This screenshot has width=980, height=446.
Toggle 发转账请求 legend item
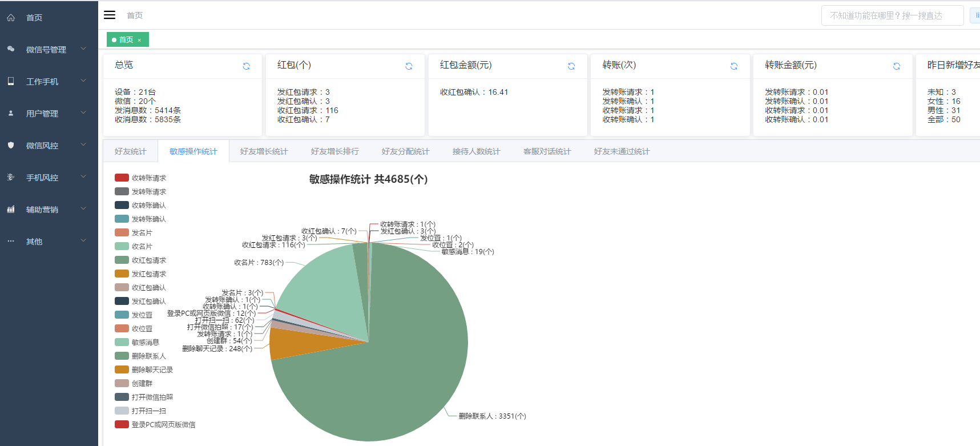pos(140,192)
